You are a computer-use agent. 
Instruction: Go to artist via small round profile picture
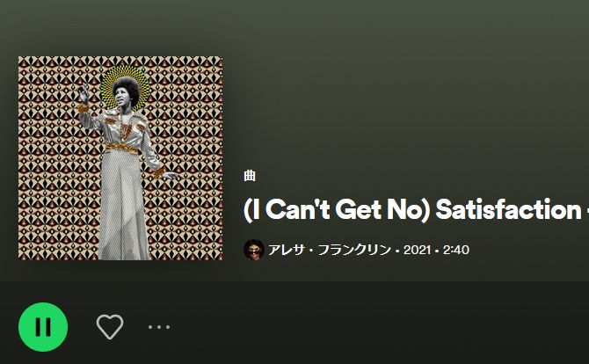click(x=254, y=250)
